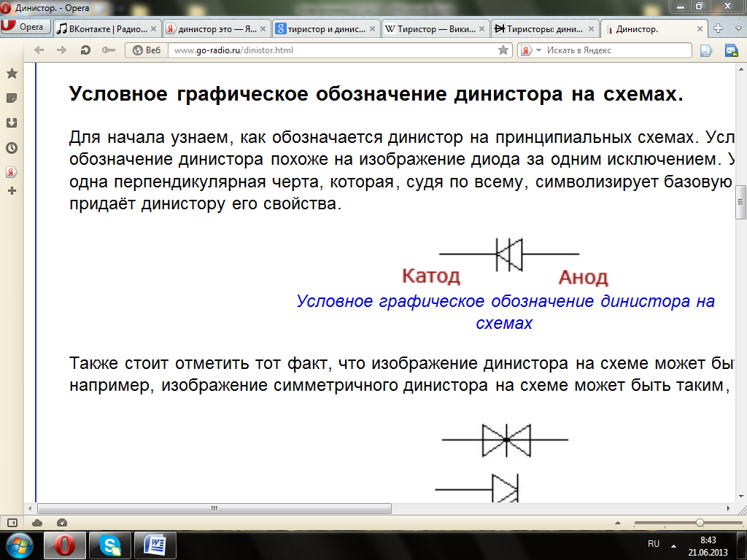Open Microsoft Word from the taskbar
747x560 pixels.
[x=155, y=545]
